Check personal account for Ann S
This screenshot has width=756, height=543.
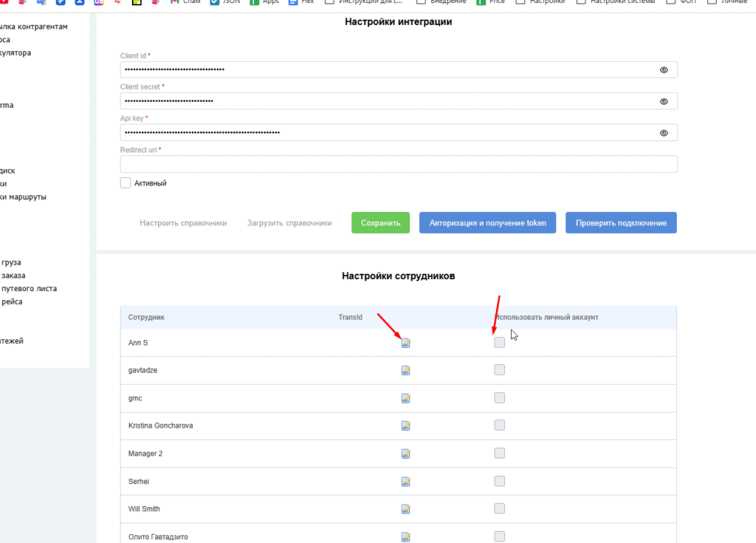[500, 342]
